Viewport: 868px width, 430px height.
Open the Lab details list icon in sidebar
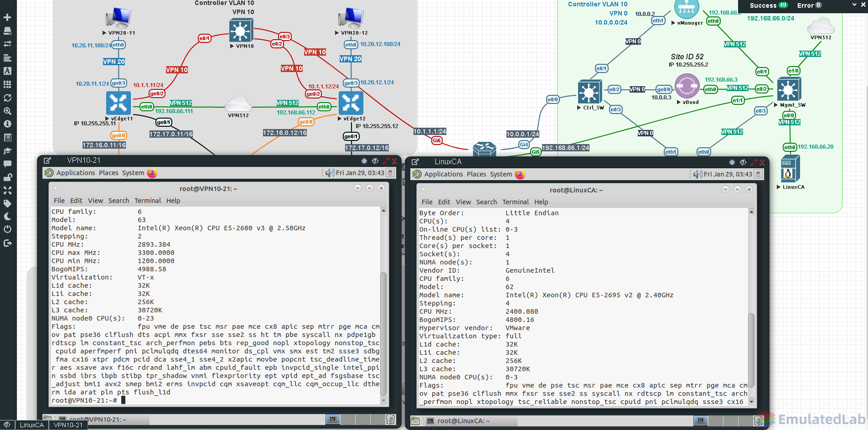point(7,137)
